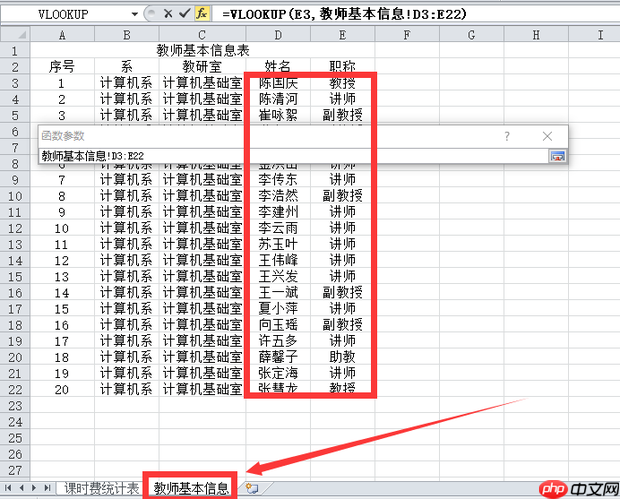Click serial number 13 cell
This screenshot has width=620, height=499.
point(62,276)
